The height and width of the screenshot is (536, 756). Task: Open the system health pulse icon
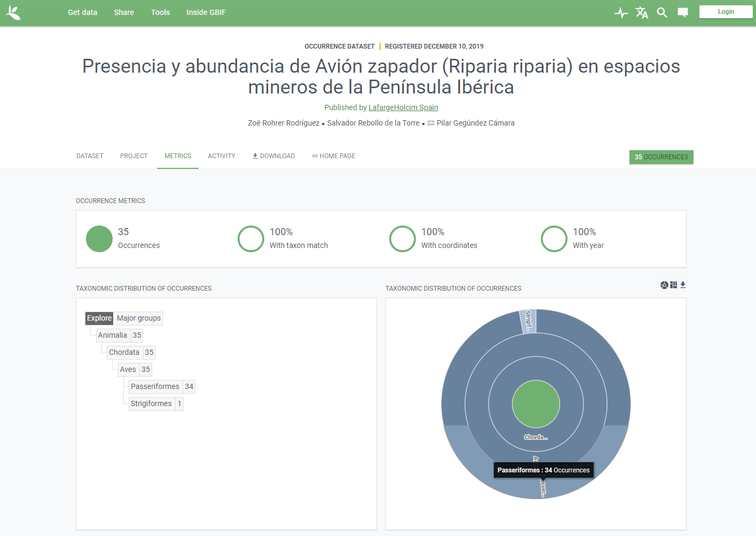click(x=621, y=13)
